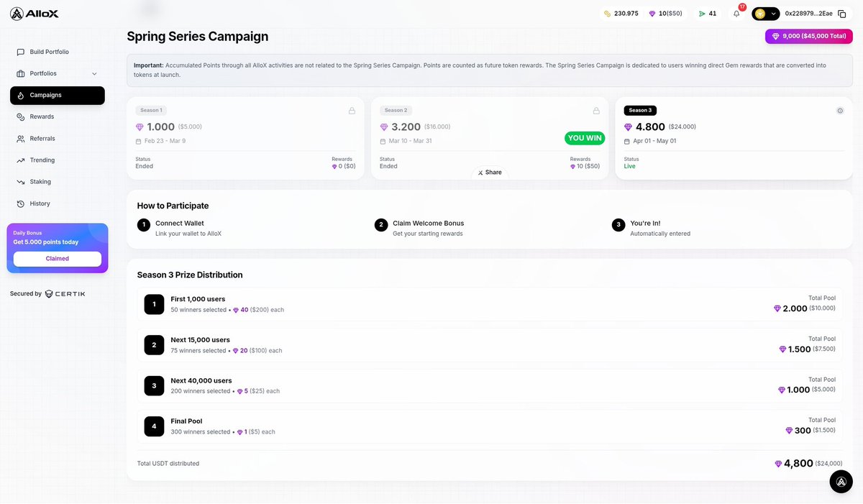Open the AlloX logo home link
The width and height of the screenshot is (863, 504).
point(35,14)
